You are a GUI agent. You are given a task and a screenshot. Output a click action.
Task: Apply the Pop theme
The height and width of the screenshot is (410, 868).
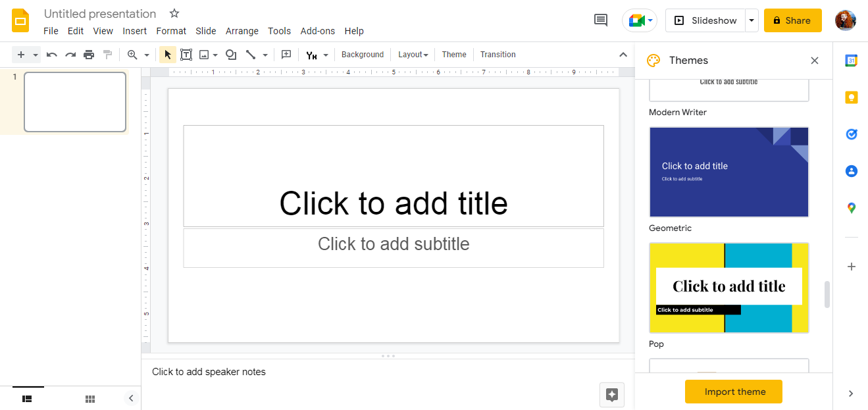[x=729, y=288]
